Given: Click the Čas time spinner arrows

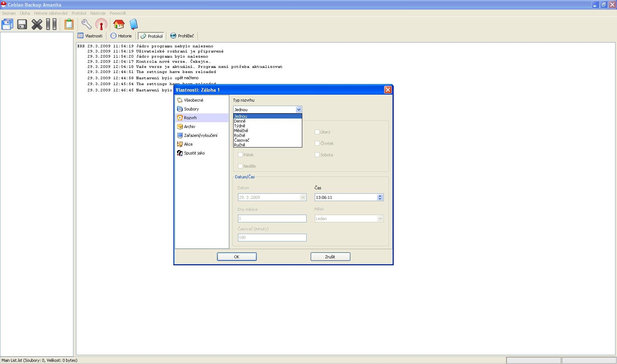Looking at the screenshot, I should click(380, 197).
